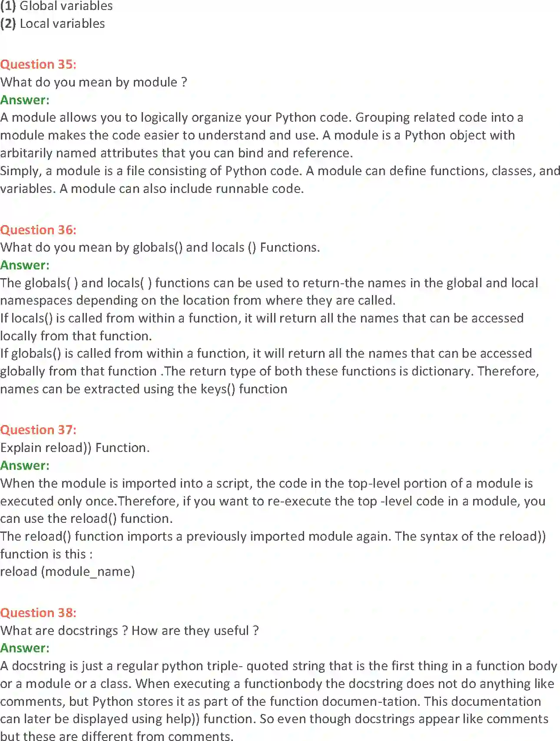Click the "Answer:" label under Question 37
The width and height of the screenshot is (560, 741).
pyautogui.click(x=25, y=465)
